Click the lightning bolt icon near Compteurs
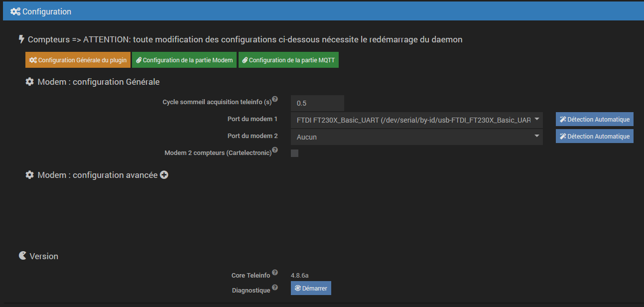Viewport: 644px width, 307px height. coord(21,39)
